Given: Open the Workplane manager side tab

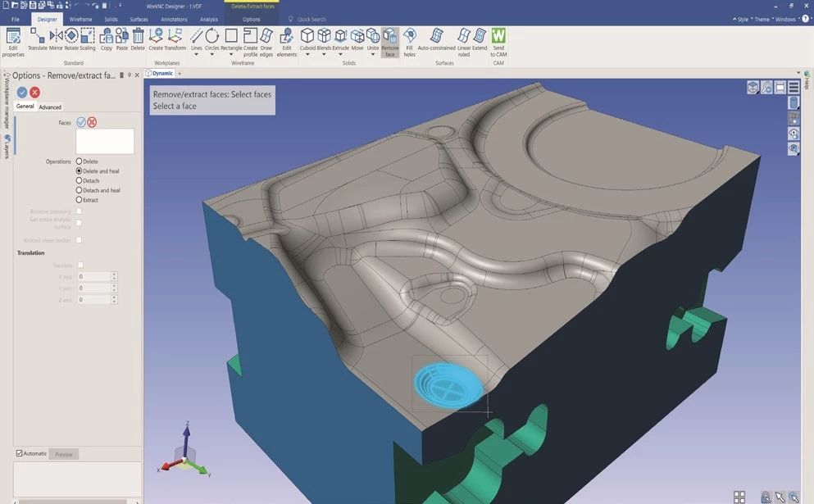Looking at the screenshot, I should (x=7, y=102).
